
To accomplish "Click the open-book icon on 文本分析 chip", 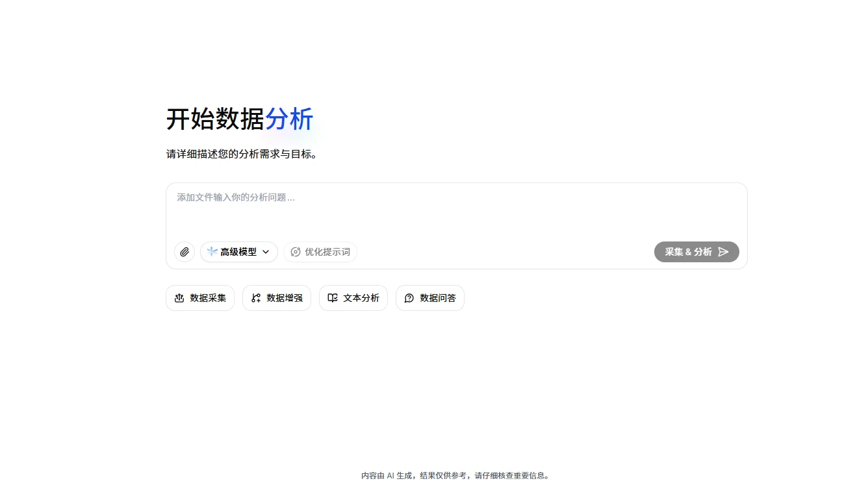I will [332, 298].
